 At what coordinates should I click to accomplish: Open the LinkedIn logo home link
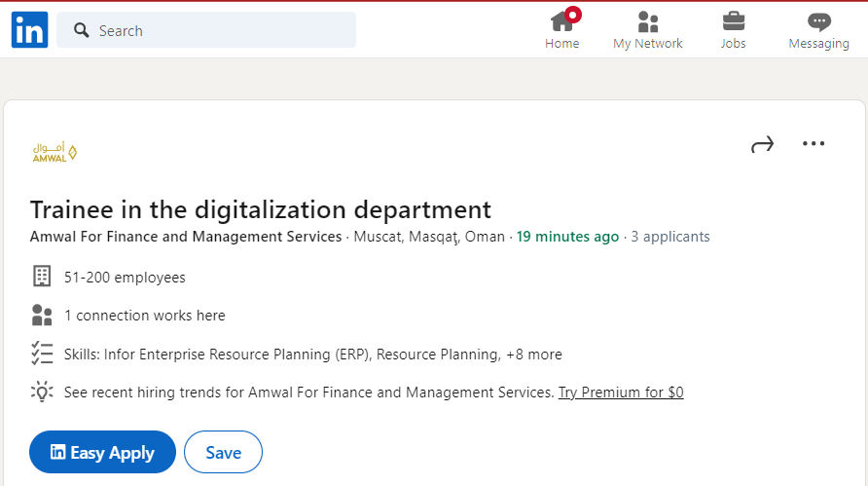click(29, 30)
